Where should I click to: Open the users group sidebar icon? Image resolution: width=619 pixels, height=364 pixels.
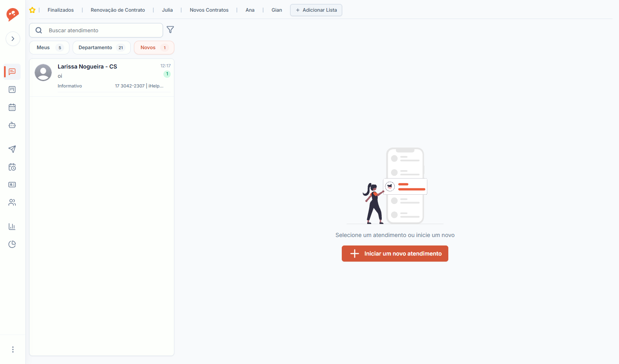[x=12, y=202]
